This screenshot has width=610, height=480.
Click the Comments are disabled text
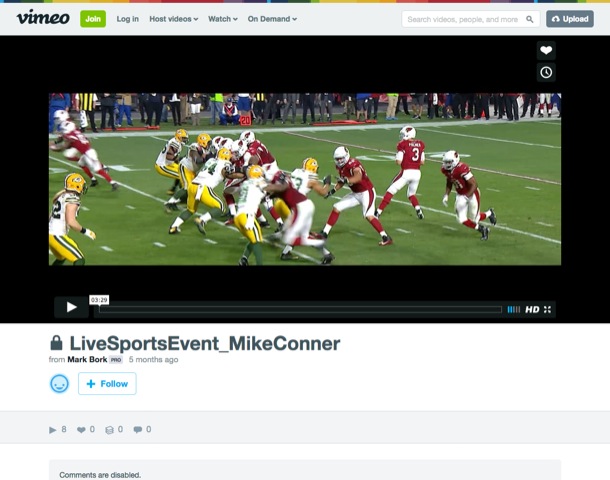100,475
